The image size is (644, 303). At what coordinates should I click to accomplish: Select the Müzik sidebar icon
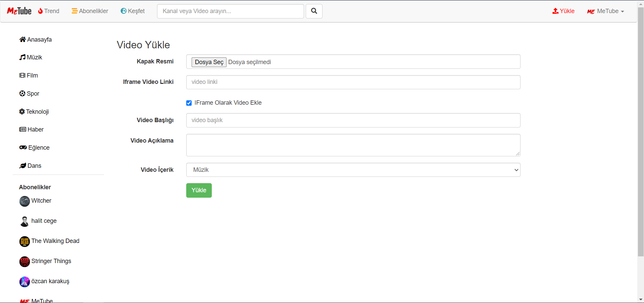(x=22, y=57)
